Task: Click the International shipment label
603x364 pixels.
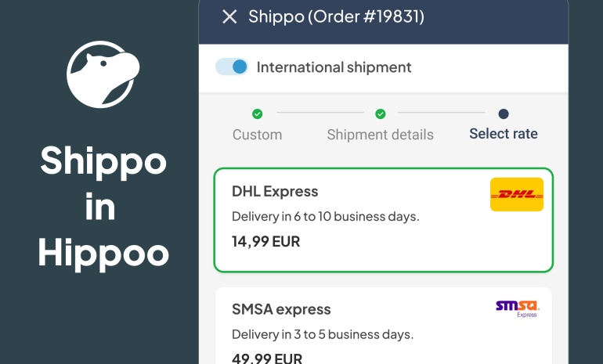Action: point(334,67)
